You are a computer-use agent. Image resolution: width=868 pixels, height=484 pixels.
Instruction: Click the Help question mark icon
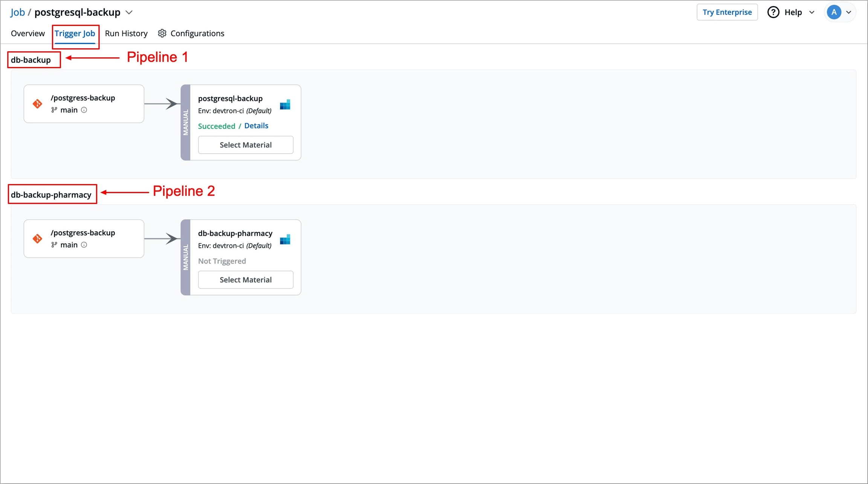[773, 12]
